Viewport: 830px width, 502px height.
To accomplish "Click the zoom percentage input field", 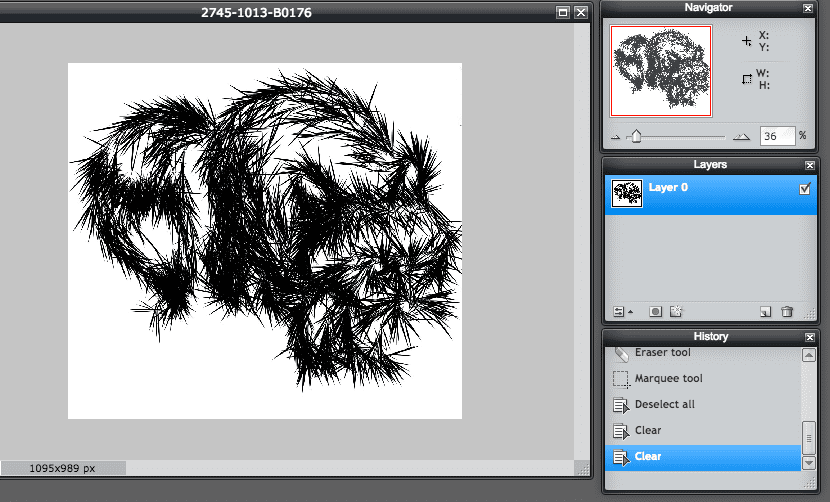I will tap(776, 136).
